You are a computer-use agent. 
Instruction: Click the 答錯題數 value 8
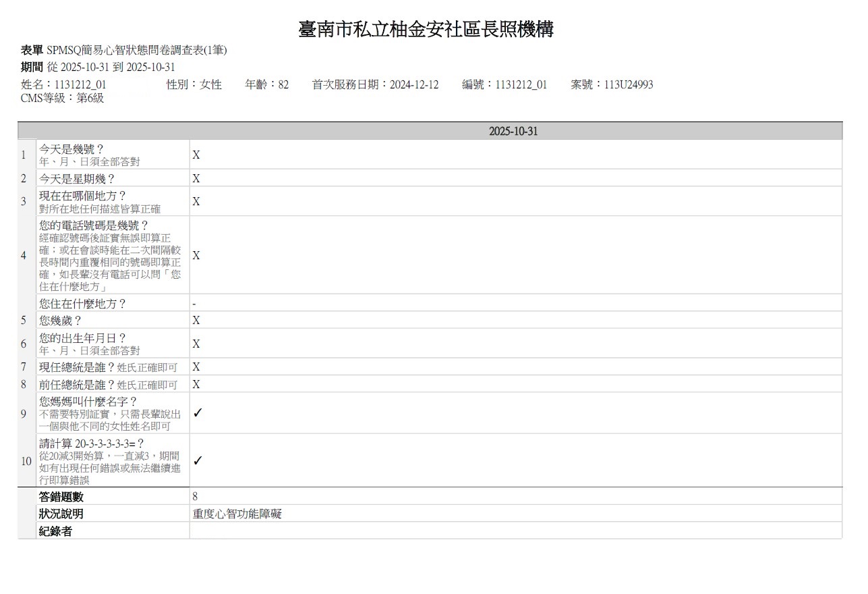[195, 497]
